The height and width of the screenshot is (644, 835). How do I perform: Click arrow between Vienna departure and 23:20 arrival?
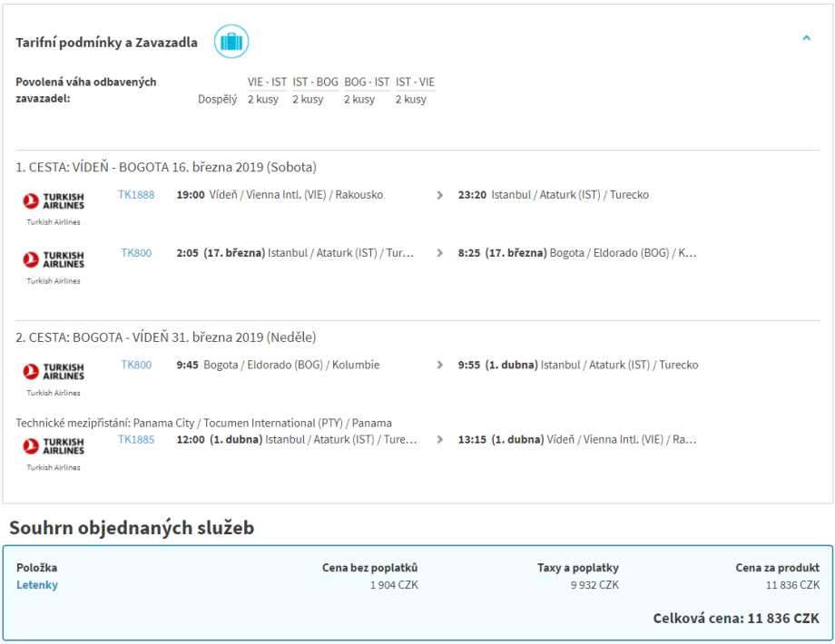click(440, 195)
